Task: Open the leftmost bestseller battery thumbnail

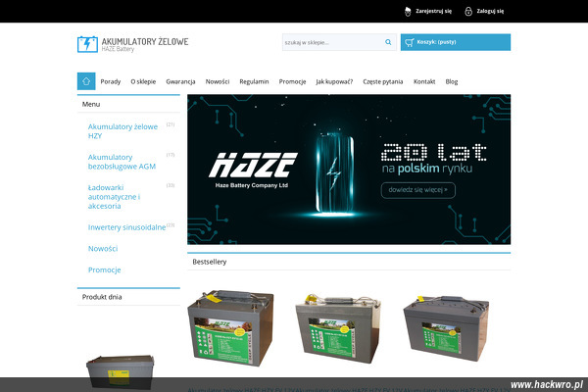Action: pyautogui.click(x=231, y=328)
